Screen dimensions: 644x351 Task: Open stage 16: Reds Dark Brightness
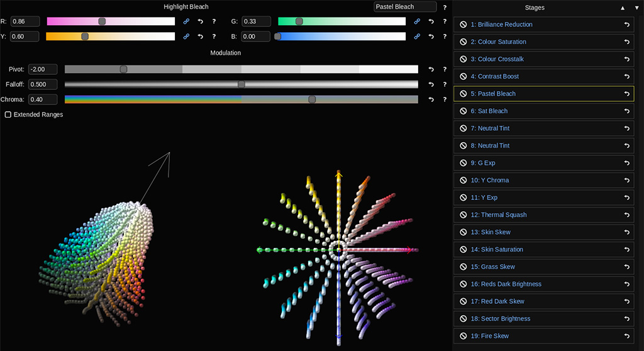544,284
